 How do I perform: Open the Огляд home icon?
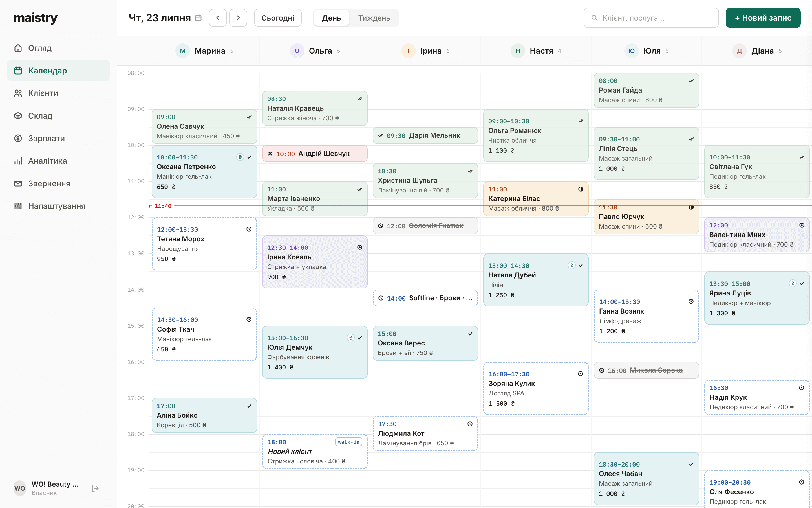tap(18, 48)
